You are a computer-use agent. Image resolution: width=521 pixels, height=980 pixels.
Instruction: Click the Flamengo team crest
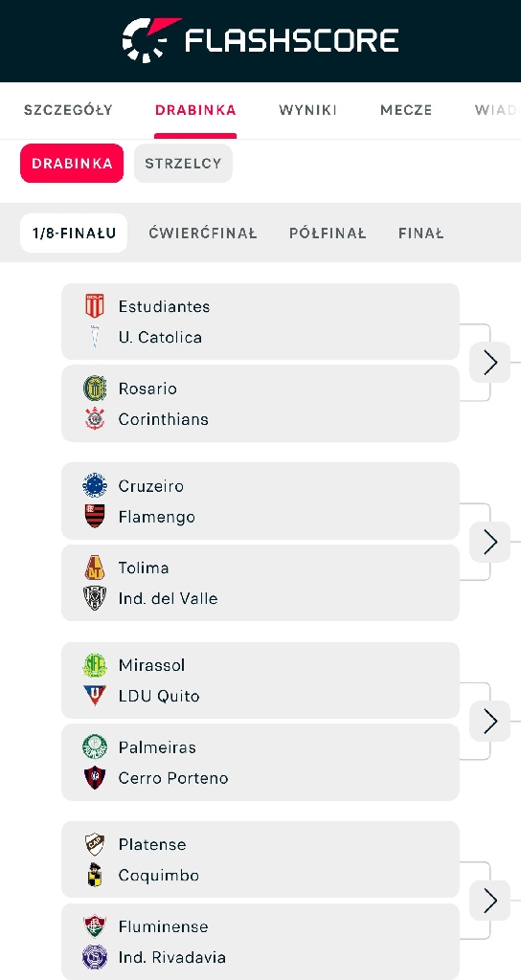point(95,516)
